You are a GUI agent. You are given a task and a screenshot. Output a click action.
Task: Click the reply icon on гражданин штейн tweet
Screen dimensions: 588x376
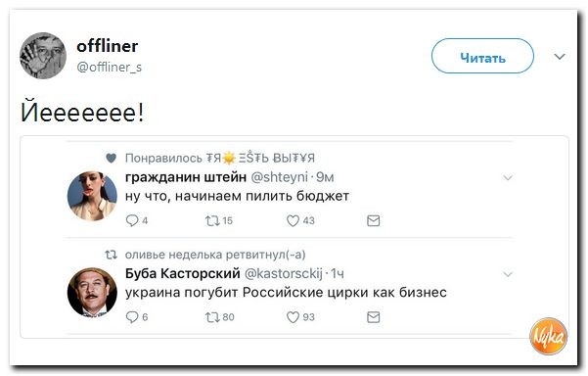click(x=132, y=220)
